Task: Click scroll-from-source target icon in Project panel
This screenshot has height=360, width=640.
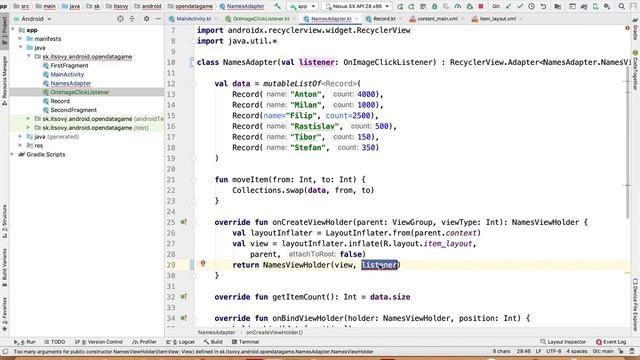Action: tap(120, 19)
